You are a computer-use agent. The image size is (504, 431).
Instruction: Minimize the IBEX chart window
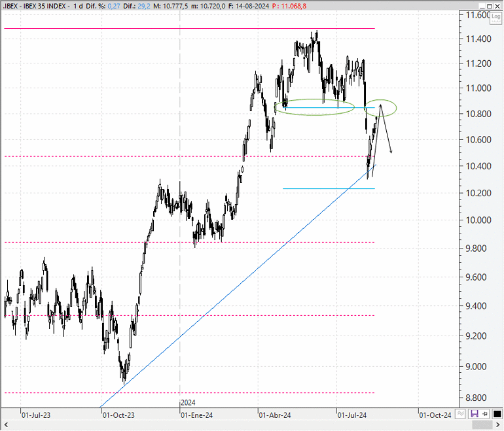coord(482,6)
